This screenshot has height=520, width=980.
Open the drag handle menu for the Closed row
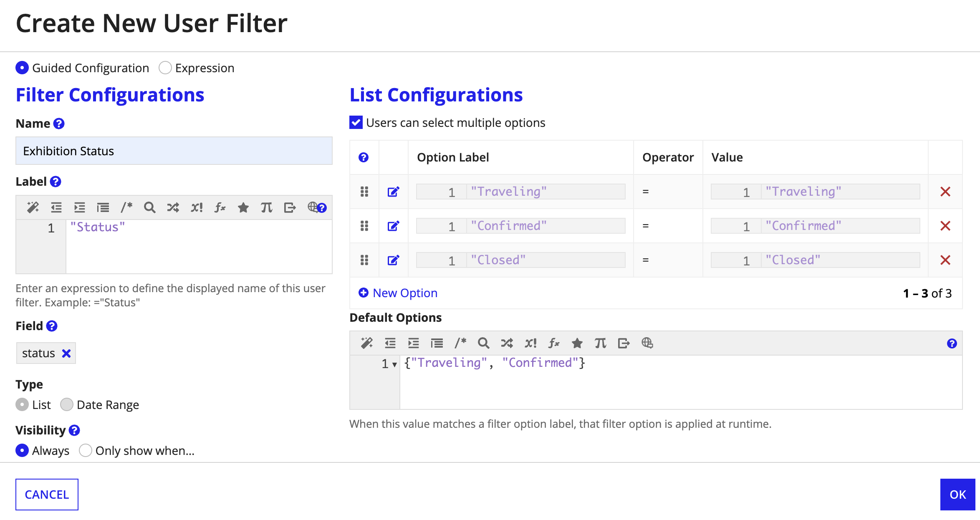click(364, 260)
